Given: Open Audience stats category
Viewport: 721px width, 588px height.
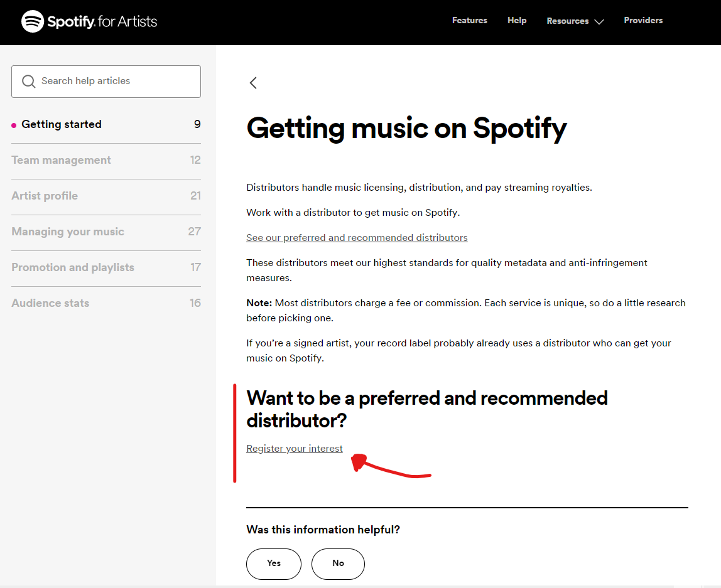Looking at the screenshot, I should click(x=106, y=303).
